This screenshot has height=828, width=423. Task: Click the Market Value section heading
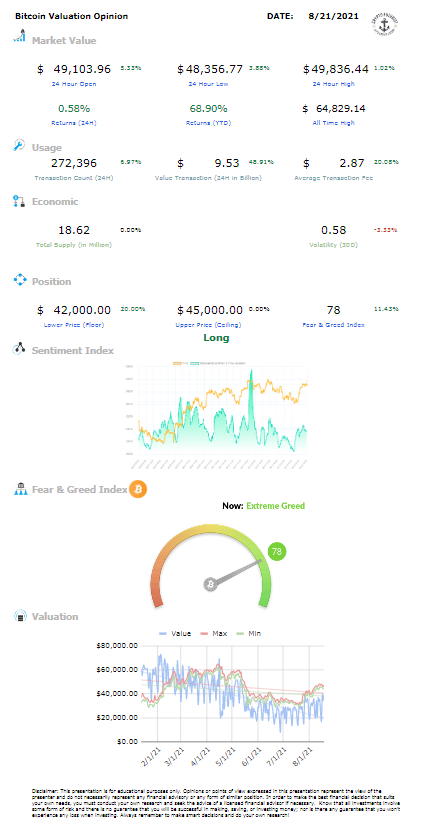(x=64, y=40)
